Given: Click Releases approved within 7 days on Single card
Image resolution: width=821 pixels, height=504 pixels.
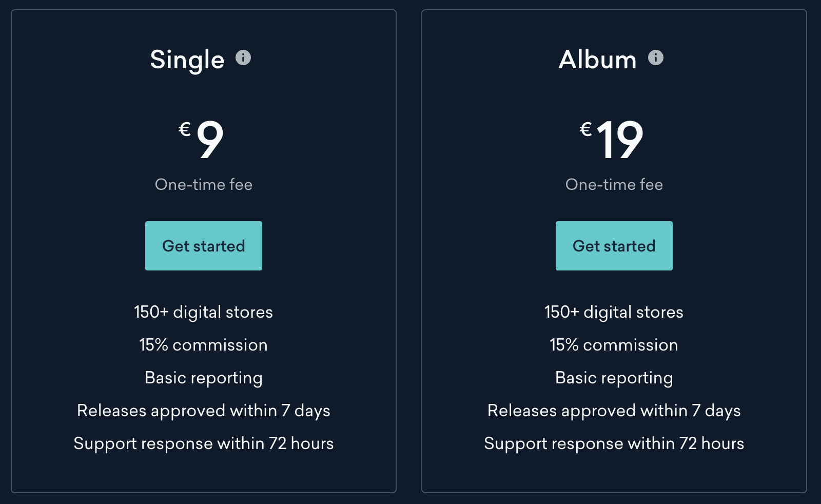Looking at the screenshot, I should pyautogui.click(x=203, y=410).
